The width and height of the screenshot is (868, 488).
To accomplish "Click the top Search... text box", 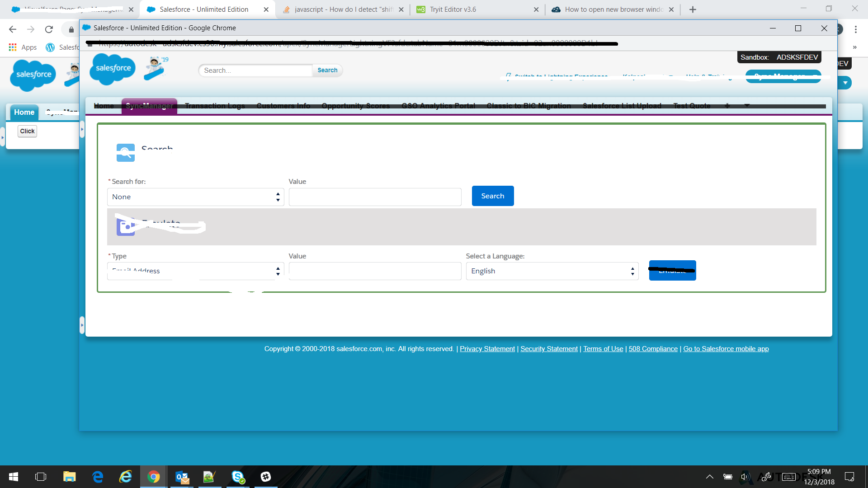I will click(255, 70).
